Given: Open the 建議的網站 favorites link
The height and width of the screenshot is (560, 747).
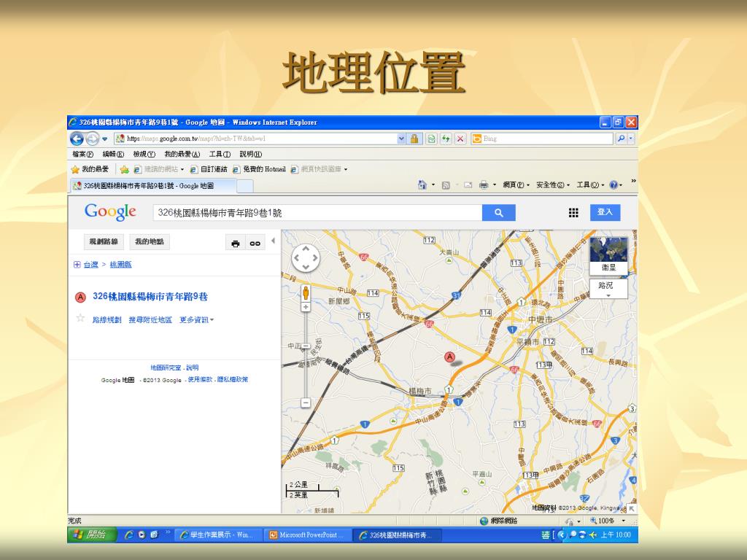Looking at the screenshot, I should pos(158,169).
